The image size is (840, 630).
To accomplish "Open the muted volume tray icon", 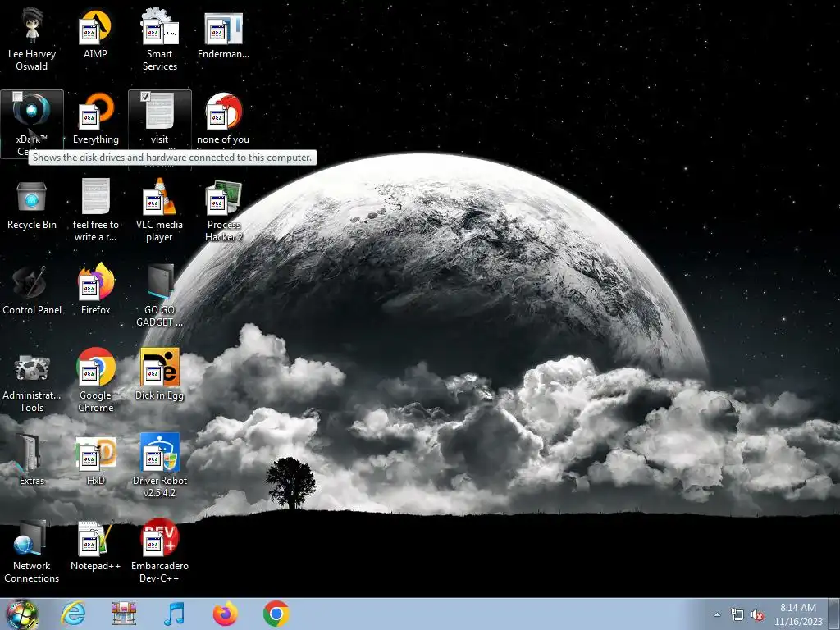I will click(757, 615).
